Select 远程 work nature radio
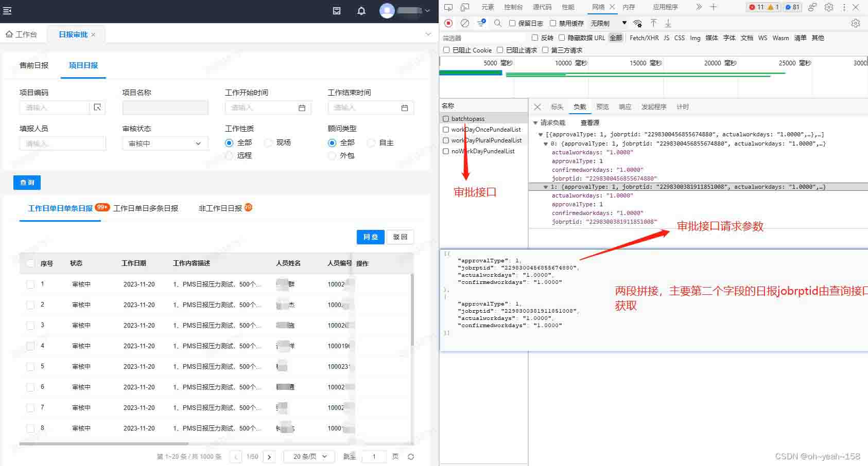This screenshot has height=466, width=868. pyautogui.click(x=229, y=155)
